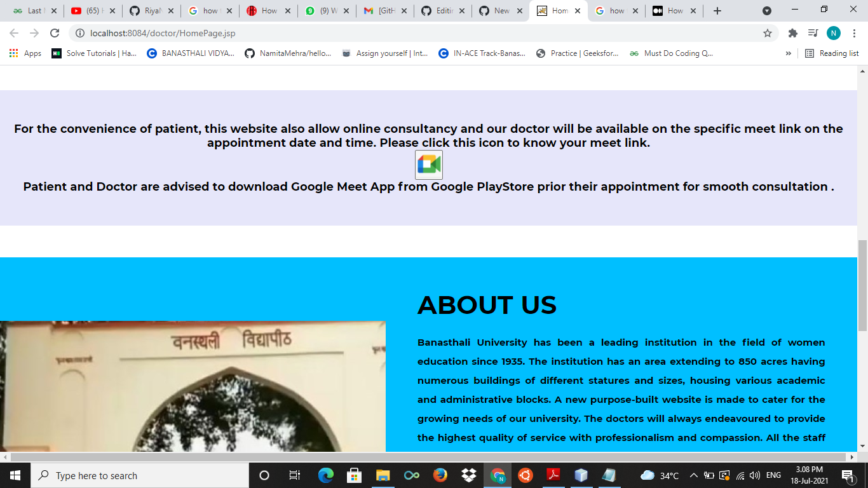Open the media control playlist icon
The width and height of the screenshot is (868, 488).
813,33
